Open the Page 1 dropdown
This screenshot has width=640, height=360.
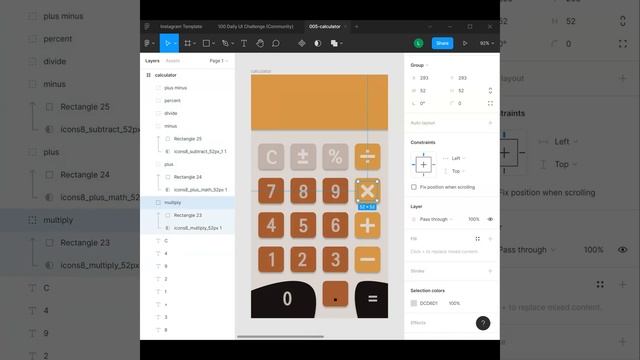click(219, 61)
